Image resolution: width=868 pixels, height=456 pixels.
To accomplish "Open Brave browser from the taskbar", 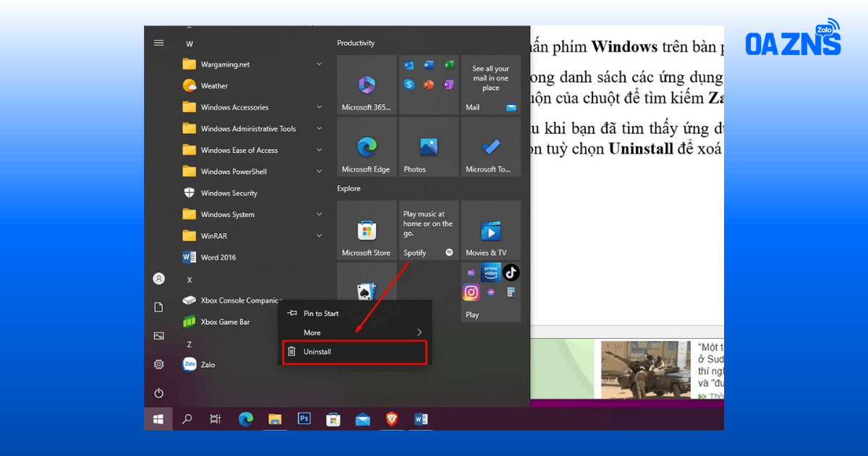I will point(391,418).
